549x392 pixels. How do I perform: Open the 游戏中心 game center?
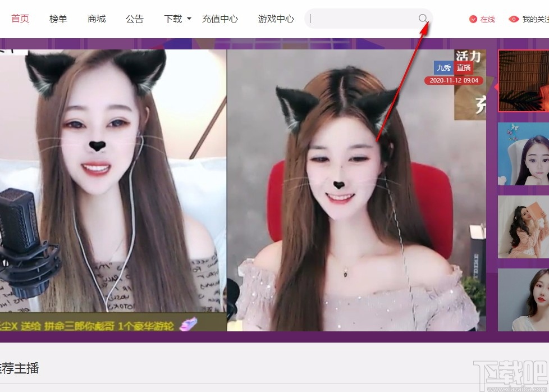(276, 19)
